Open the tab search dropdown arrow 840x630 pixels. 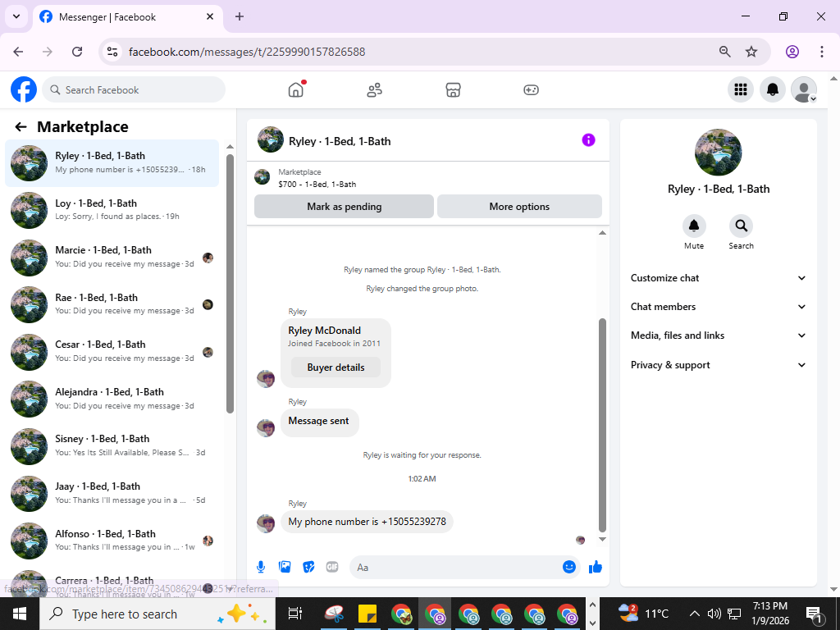point(16,16)
